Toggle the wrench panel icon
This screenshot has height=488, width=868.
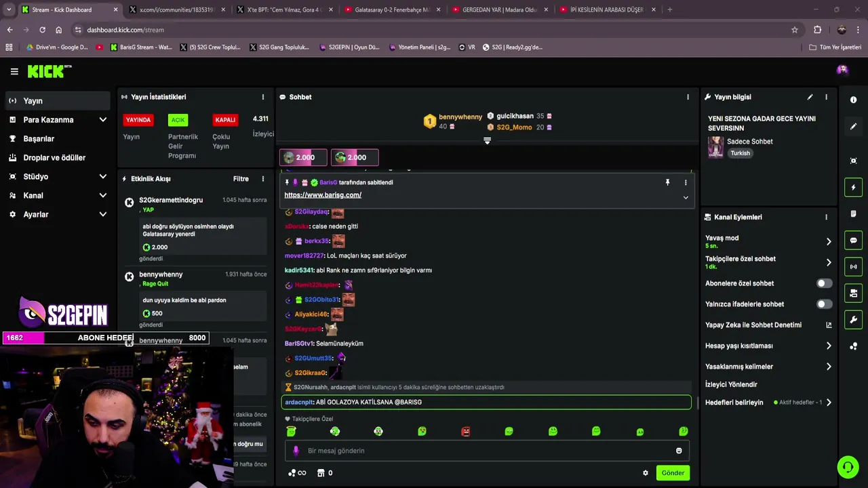pyautogui.click(x=853, y=319)
